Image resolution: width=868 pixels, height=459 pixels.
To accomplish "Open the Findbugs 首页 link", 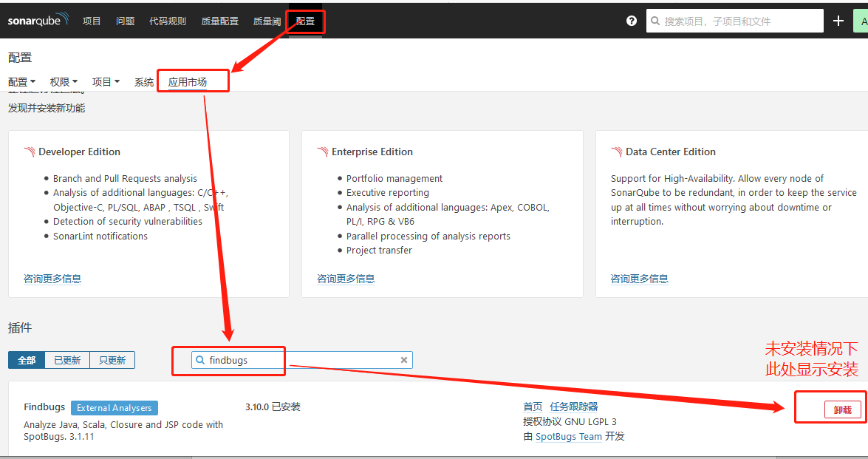I will coord(533,407).
